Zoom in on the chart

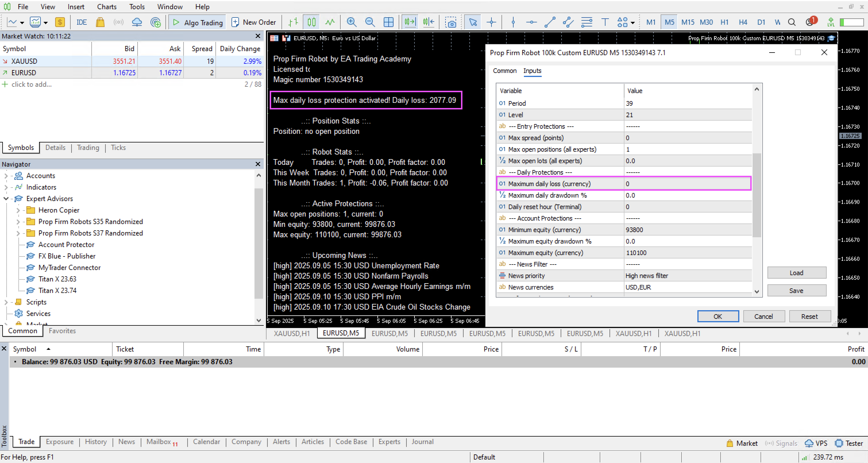[352, 22]
